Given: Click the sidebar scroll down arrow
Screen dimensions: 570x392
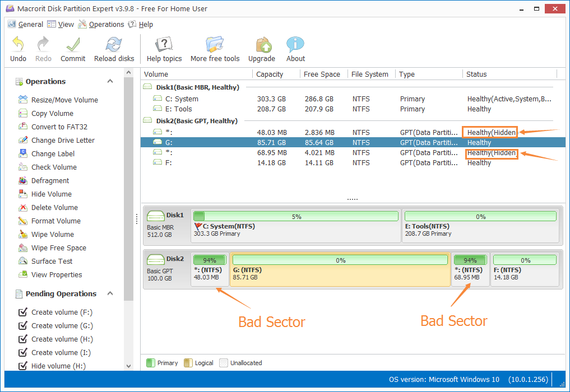Looking at the screenshot, I should coord(128,366).
